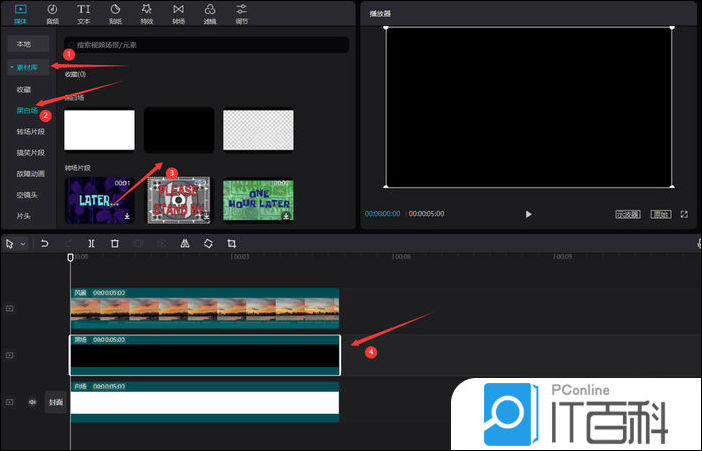Toggle the middle black-clip track icon

pyautogui.click(x=10, y=355)
